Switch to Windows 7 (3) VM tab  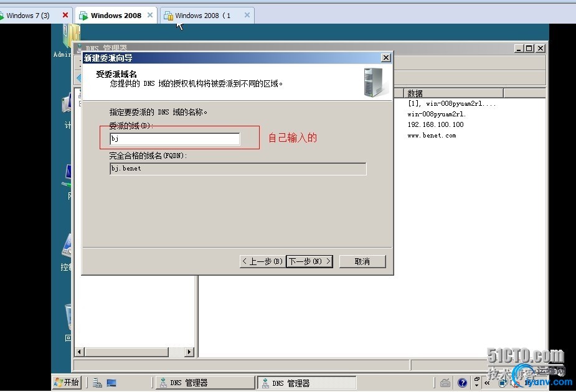click(x=28, y=16)
